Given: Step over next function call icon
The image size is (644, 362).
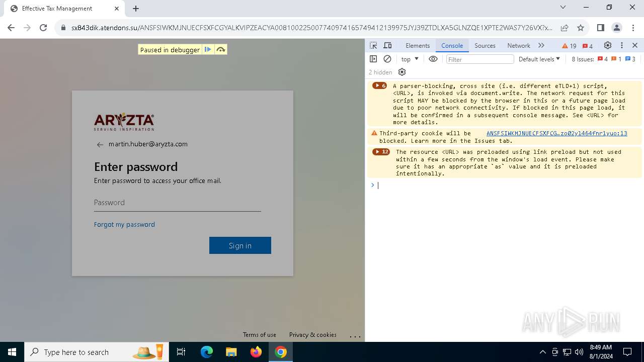Looking at the screenshot, I should coord(220,49).
